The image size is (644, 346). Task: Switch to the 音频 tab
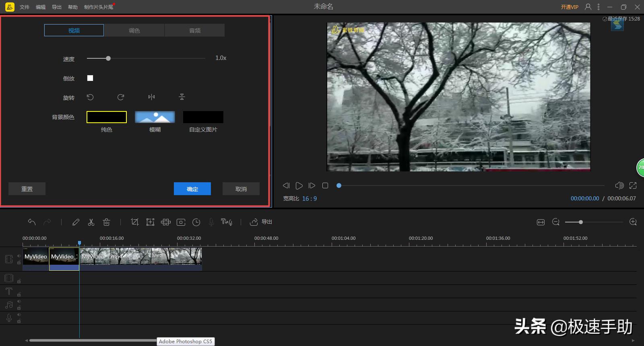(195, 31)
